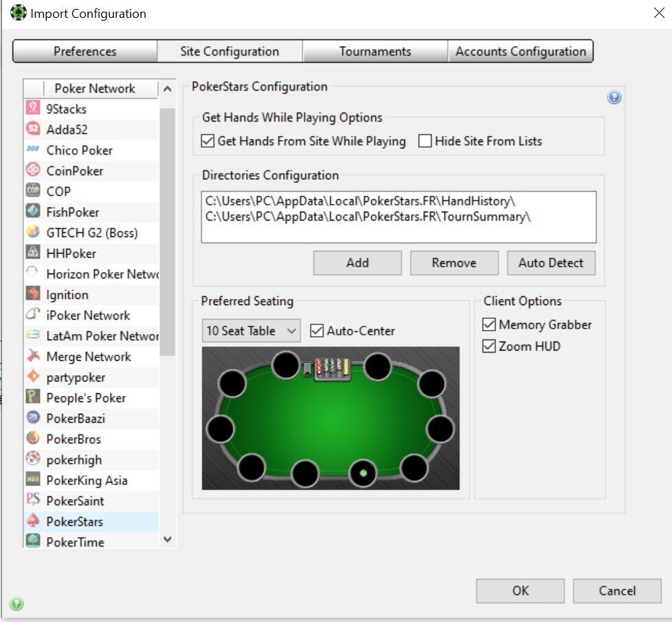Select partypoker in the network list
672x622 pixels.
point(91,377)
